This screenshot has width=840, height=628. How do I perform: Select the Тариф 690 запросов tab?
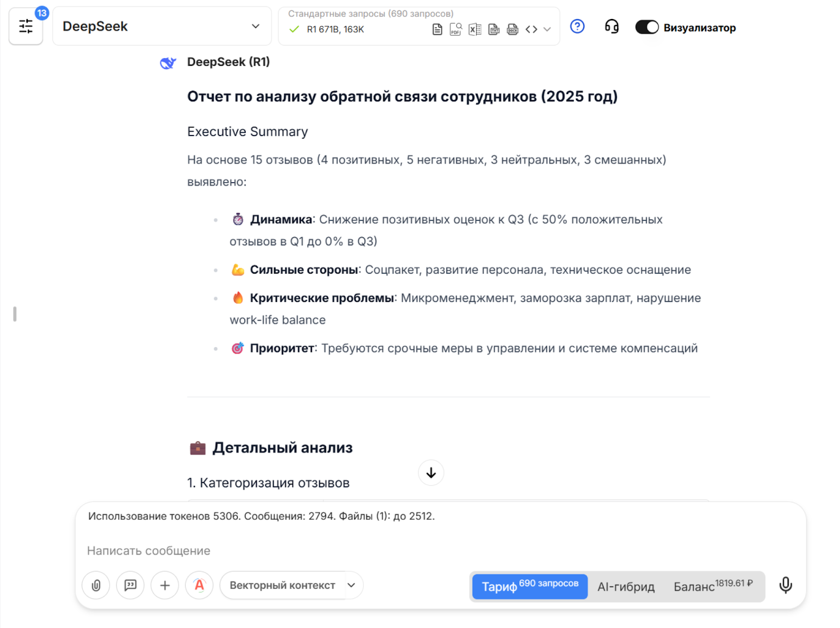[530, 586]
